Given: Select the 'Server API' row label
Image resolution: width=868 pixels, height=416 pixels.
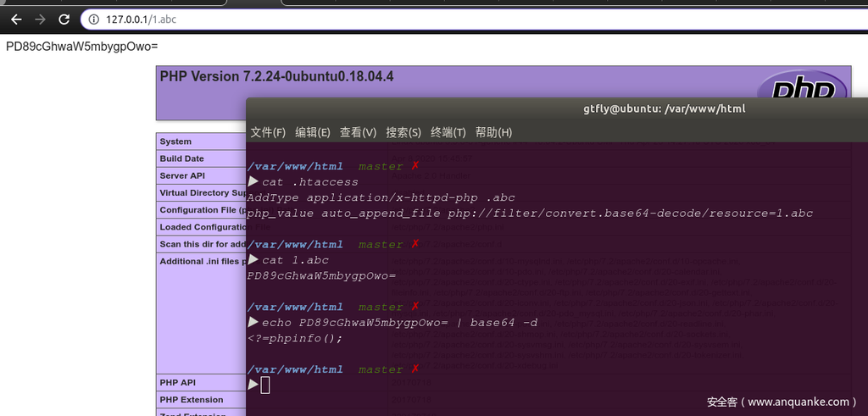Looking at the screenshot, I should click(182, 175).
